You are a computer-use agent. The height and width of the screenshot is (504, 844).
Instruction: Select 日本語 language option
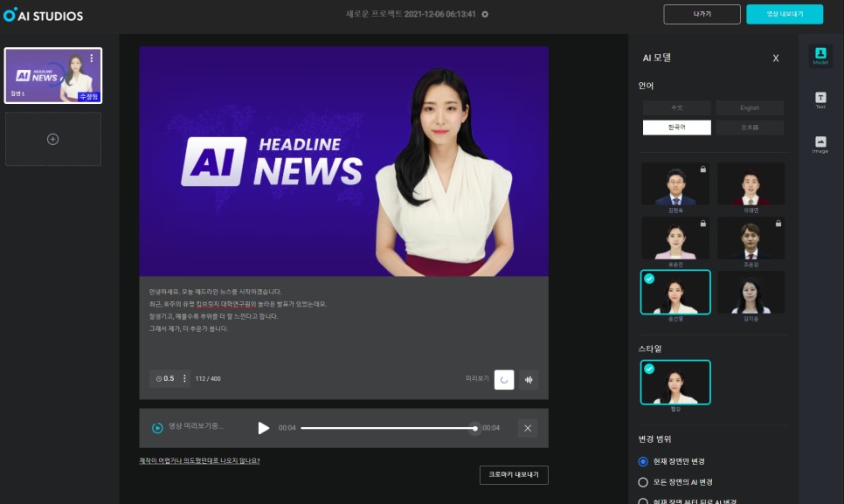pos(750,128)
